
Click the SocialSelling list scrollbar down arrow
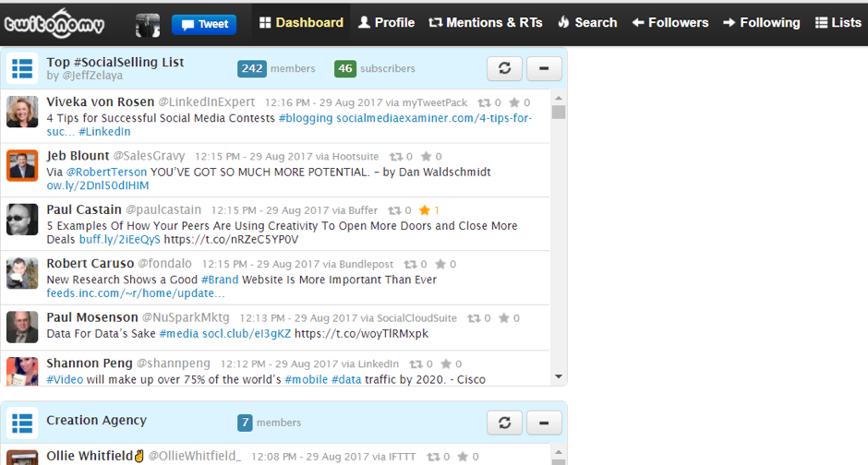pyautogui.click(x=559, y=376)
